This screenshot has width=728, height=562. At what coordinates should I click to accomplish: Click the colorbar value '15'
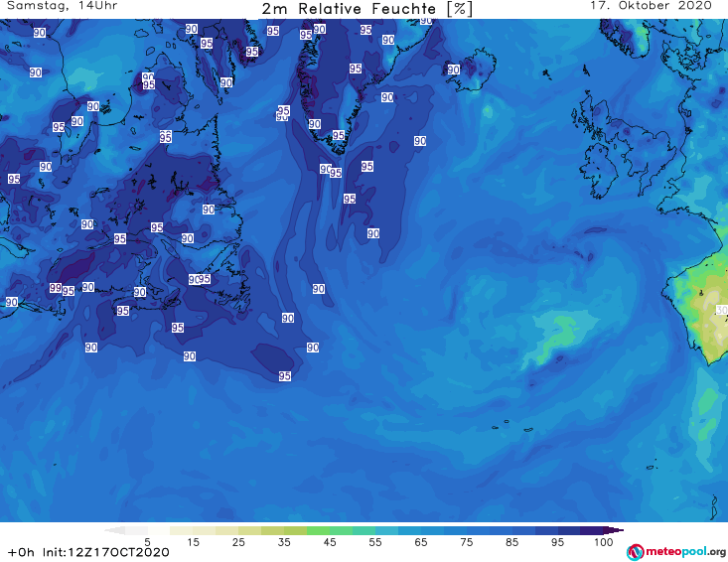click(193, 542)
